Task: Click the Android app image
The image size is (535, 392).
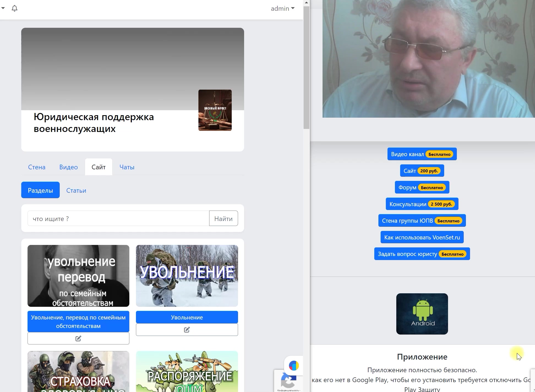Action: 422,314
